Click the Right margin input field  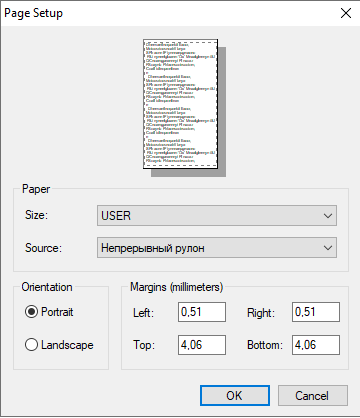click(x=316, y=312)
